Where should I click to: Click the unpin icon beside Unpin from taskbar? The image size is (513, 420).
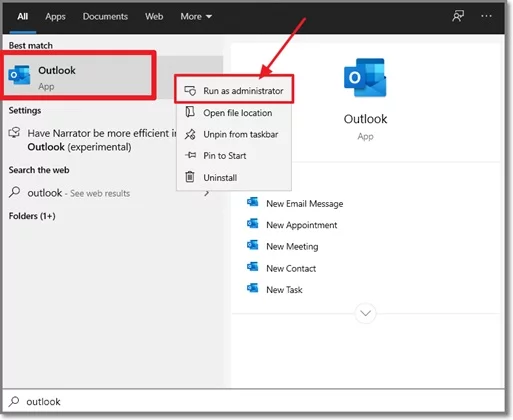(x=190, y=134)
